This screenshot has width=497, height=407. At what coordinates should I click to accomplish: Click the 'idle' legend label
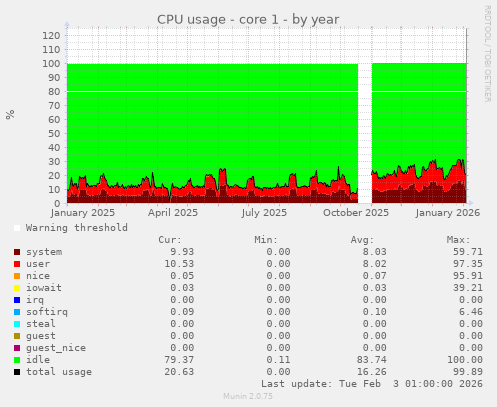click(38, 360)
